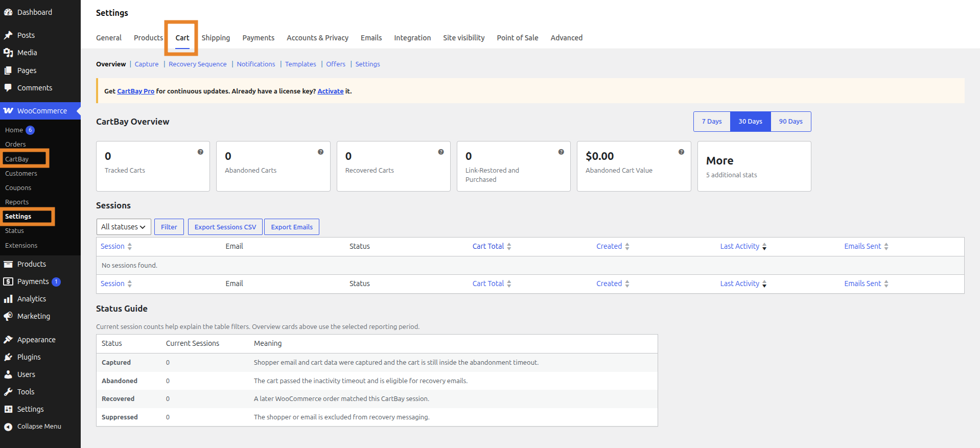This screenshot has width=980, height=448.
Task: Click the Plugins plug icon
Action: pyautogui.click(x=8, y=357)
